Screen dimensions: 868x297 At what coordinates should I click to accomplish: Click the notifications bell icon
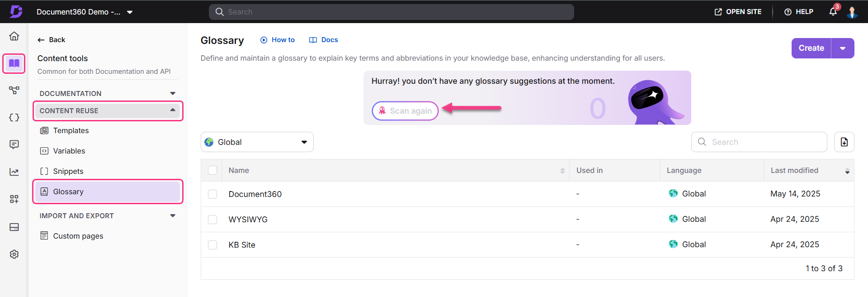click(833, 12)
